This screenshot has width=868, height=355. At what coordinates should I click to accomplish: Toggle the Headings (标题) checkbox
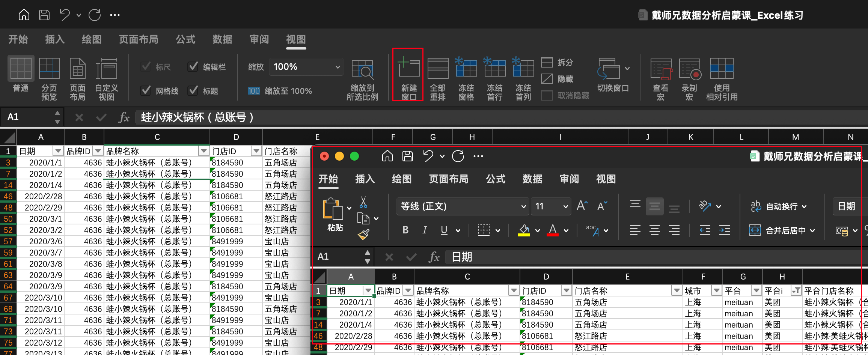point(193,90)
